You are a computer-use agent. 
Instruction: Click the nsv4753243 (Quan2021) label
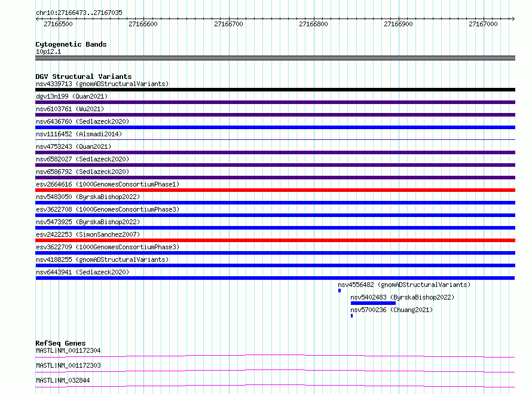[x=74, y=146]
